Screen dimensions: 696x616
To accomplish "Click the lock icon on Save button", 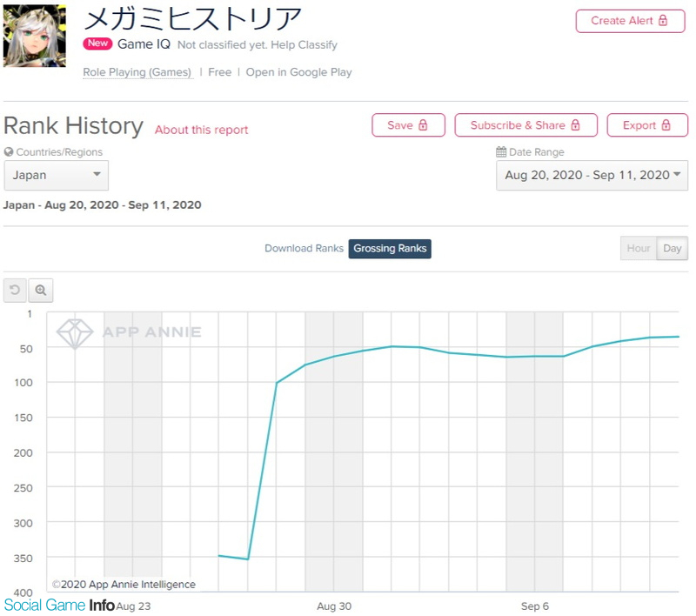I will 423,125.
